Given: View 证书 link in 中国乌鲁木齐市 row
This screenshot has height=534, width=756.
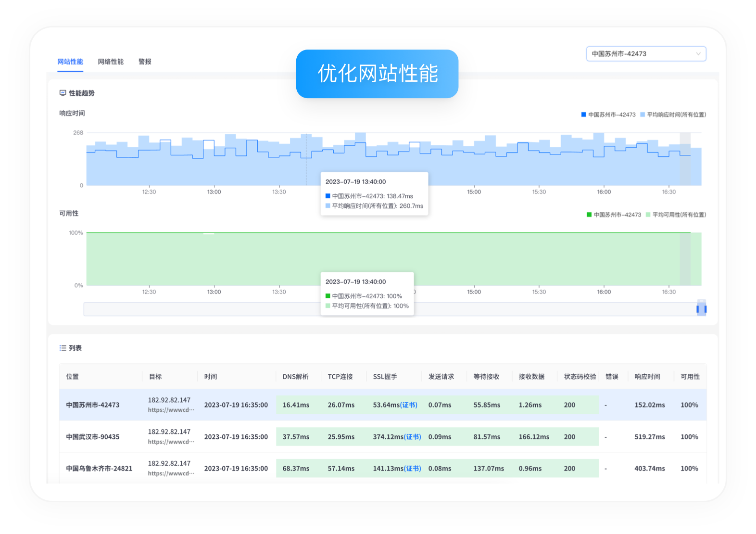Looking at the screenshot, I should pos(413,469).
